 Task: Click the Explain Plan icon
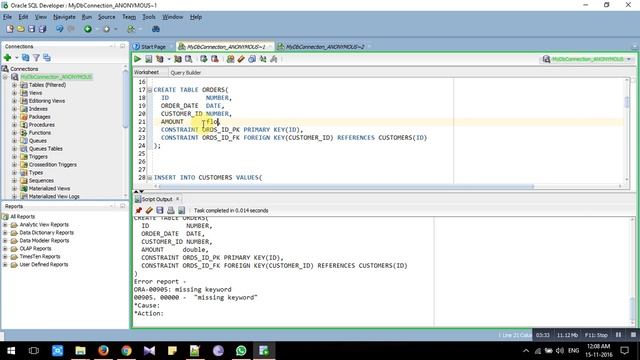pos(160,59)
